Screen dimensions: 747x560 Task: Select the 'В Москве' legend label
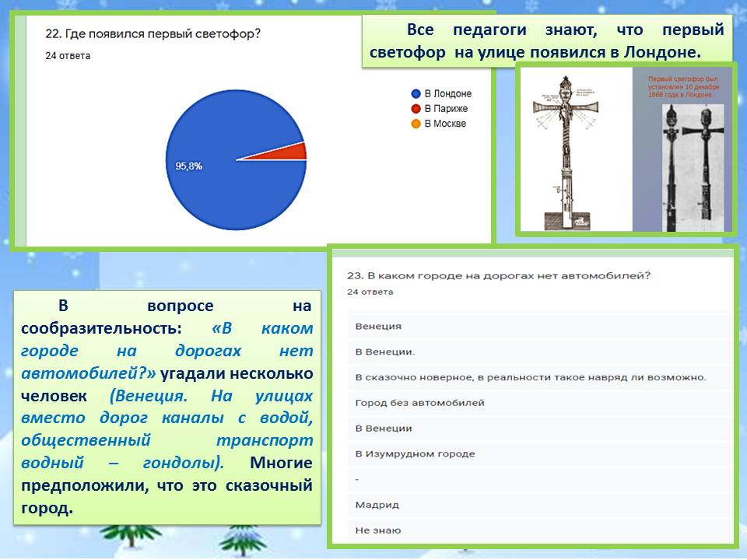(x=445, y=124)
